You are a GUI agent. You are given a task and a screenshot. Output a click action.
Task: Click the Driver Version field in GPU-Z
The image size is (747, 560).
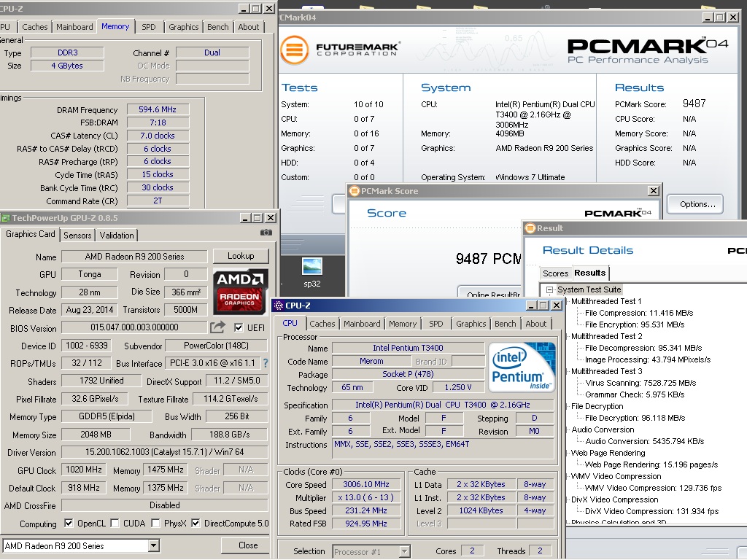point(164,452)
